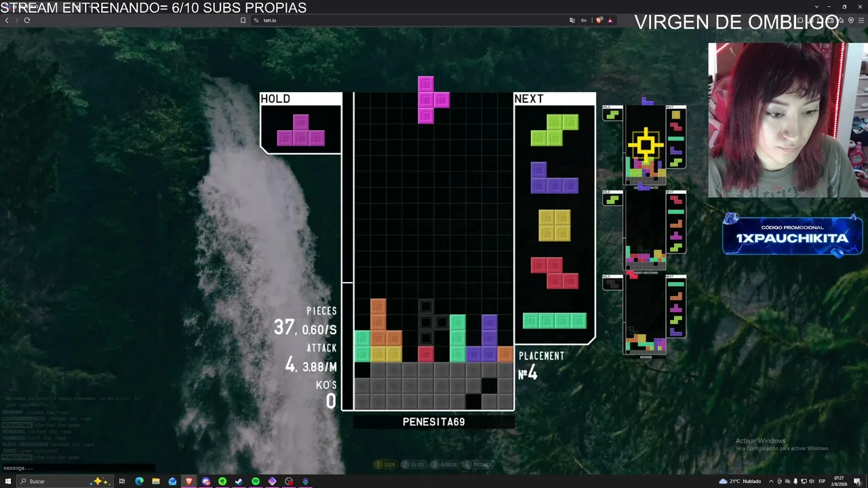Open Steam from the taskbar
Screen dimensions: 868x488
(239, 481)
